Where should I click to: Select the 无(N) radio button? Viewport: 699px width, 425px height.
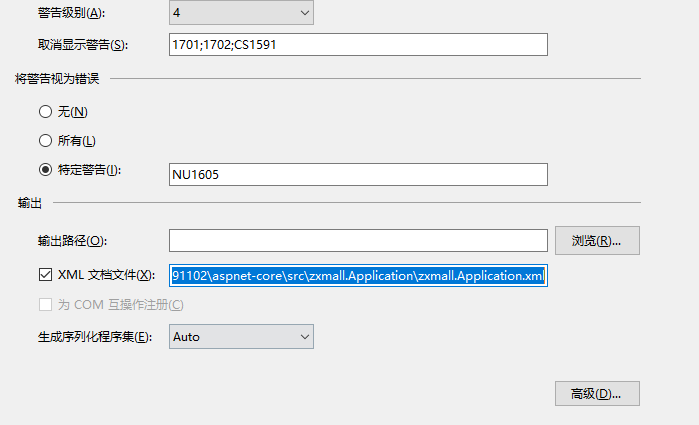[45, 111]
